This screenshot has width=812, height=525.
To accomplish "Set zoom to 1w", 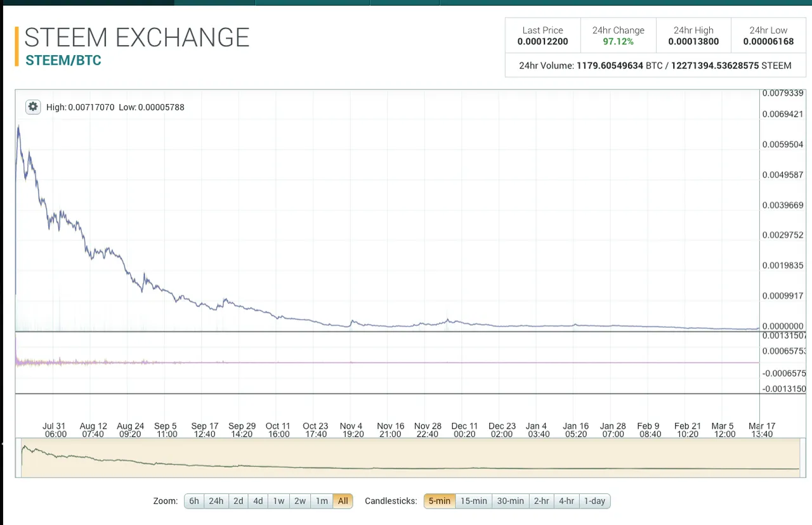I will (278, 501).
